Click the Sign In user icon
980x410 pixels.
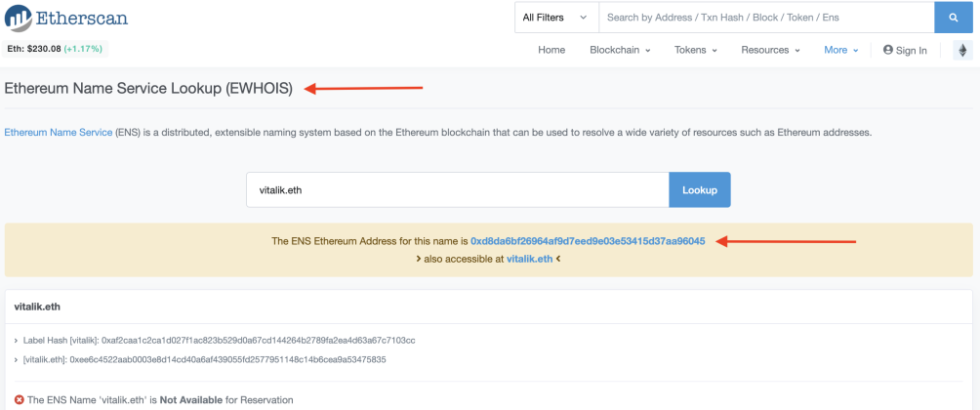click(887, 50)
